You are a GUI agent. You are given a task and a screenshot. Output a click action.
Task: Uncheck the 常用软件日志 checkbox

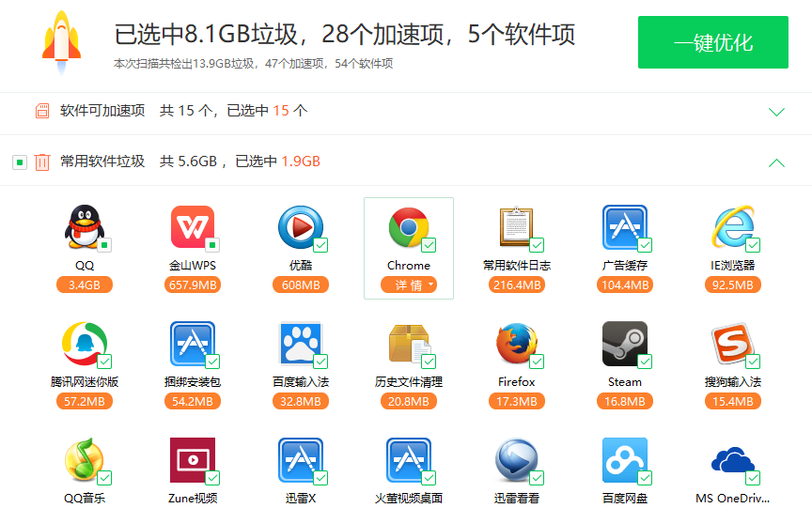click(537, 245)
